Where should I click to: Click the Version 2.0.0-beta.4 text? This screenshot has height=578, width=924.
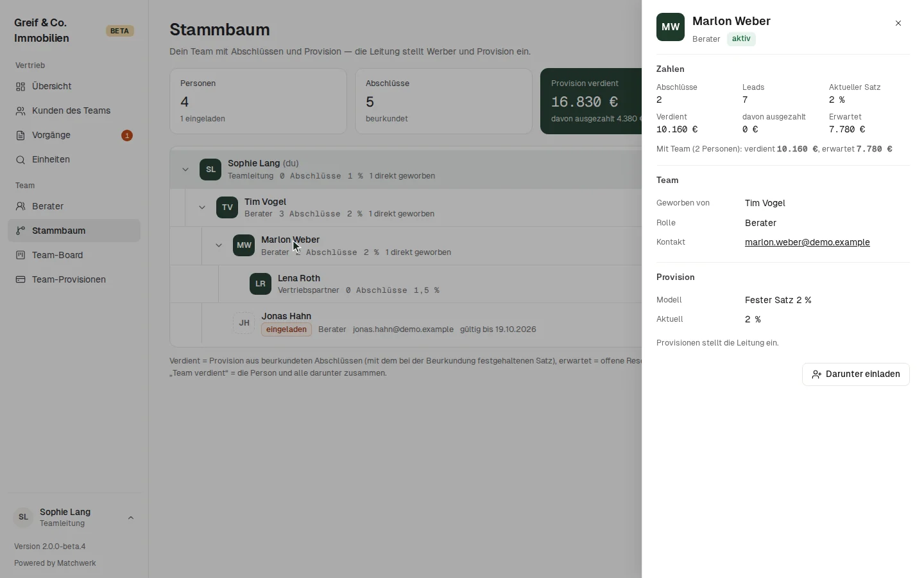(50, 547)
